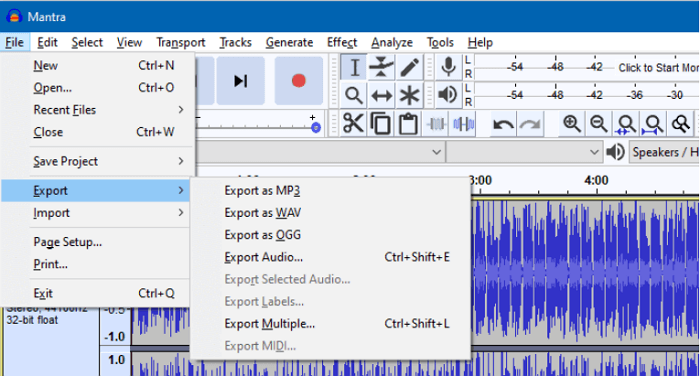Click the upper channel waveform
The width and height of the screenshot is (700, 376).
click(585, 272)
